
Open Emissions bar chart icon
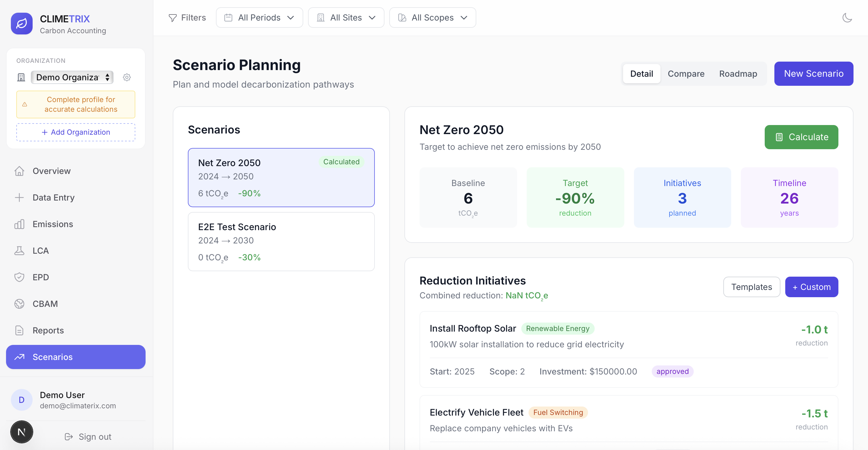(x=19, y=224)
